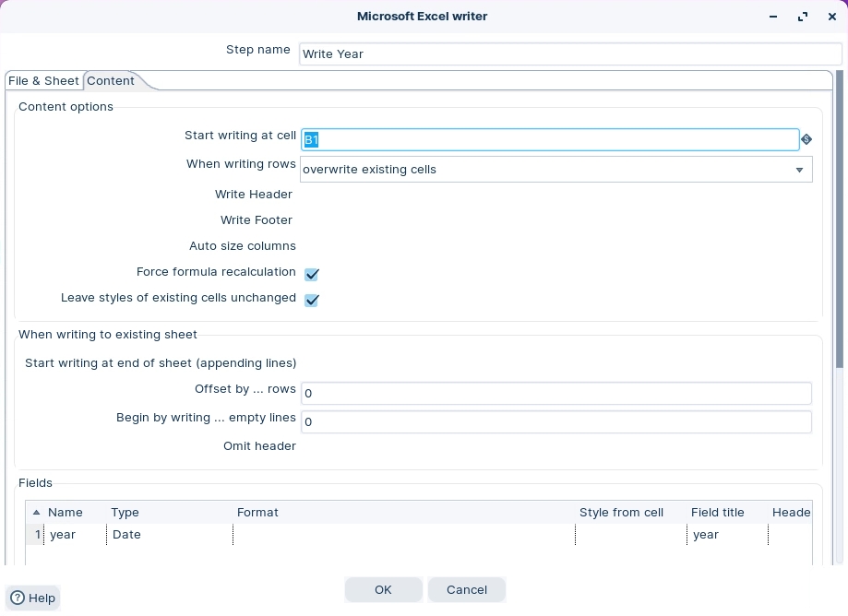848x616 pixels.
Task: Close the Microsoft Excel writer dialog
Action: tap(832, 17)
